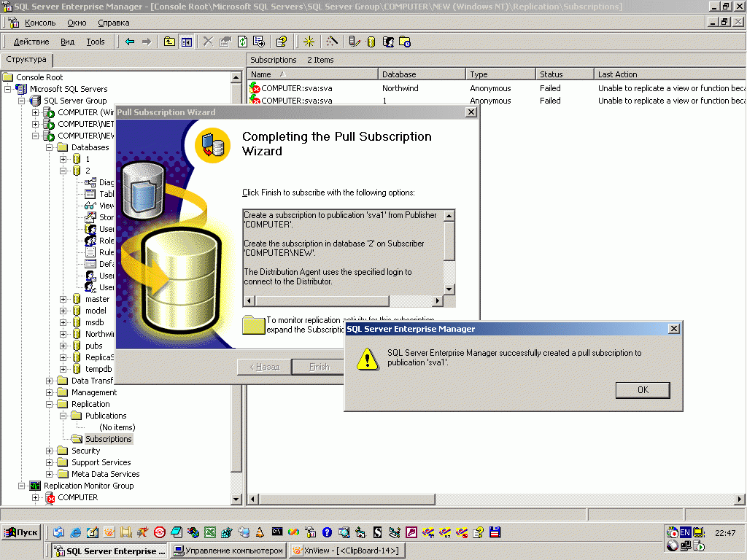
Task: Select the Subscriptions tree item
Action: tap(109, 439)
